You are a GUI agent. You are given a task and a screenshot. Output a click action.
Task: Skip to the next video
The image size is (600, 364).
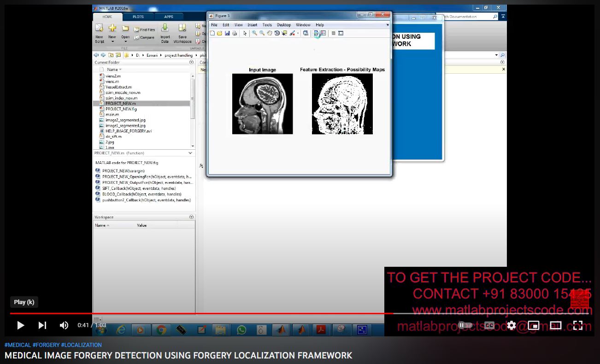(42, 325)
